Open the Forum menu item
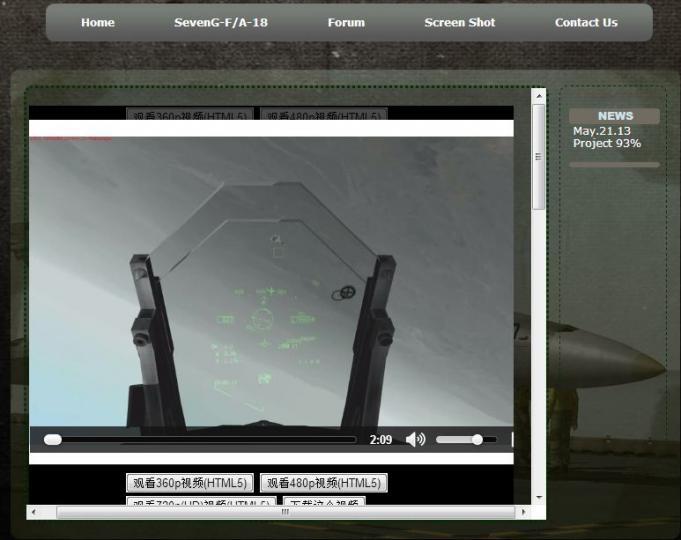 point(346,22)
